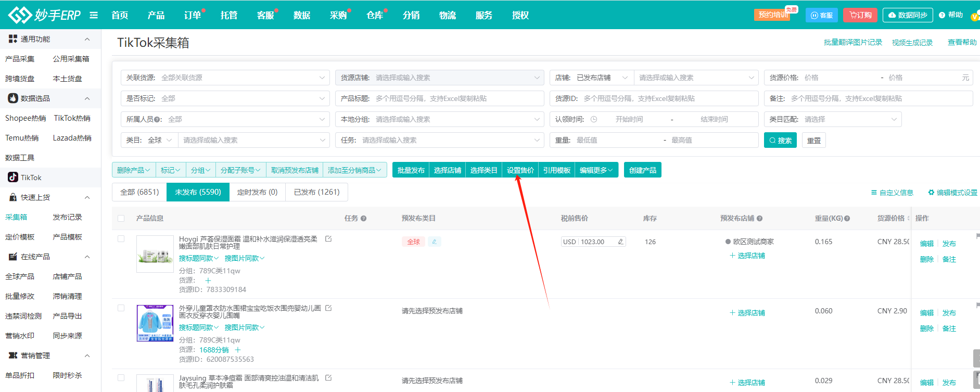Viewport: 980px width, 392px height.
Task: Click flag icon on 外穿儿童罩衣 product row
Action: point(978,306)
